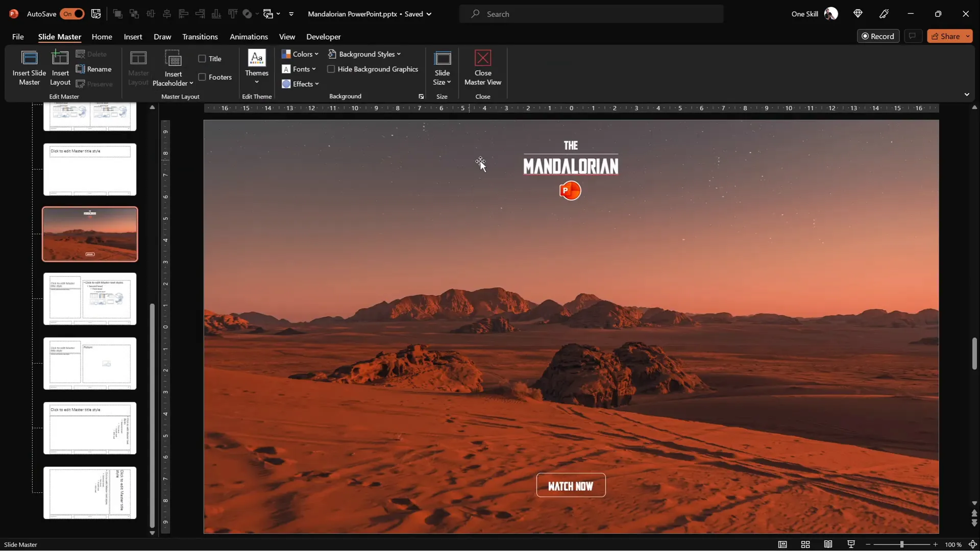Click the align top icon in quick access toolbar
This screenshot has height=551, width=980.
coord(233,14)
